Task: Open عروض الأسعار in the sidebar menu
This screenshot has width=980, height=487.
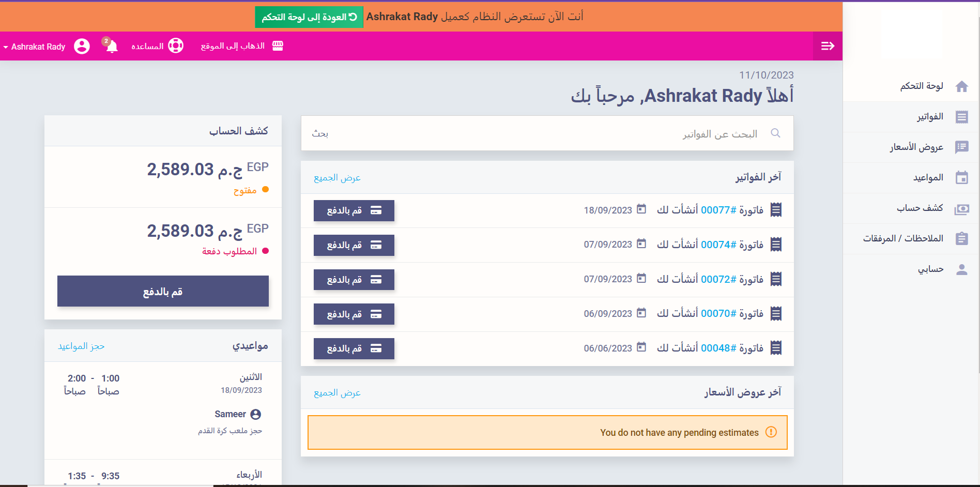Action: (x=916, y=147)
